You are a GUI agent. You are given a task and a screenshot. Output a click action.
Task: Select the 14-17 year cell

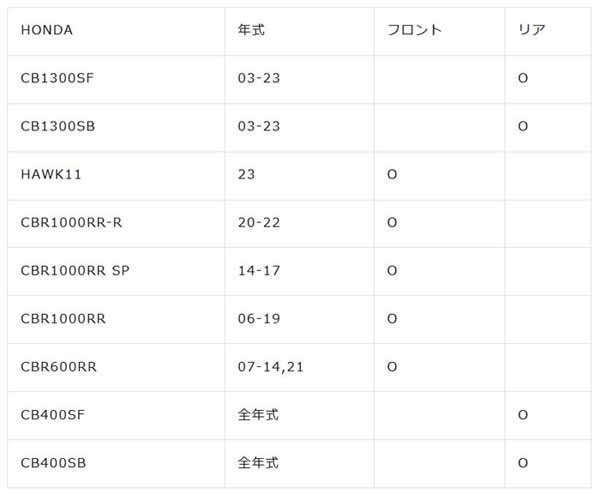tap(259, 270)
